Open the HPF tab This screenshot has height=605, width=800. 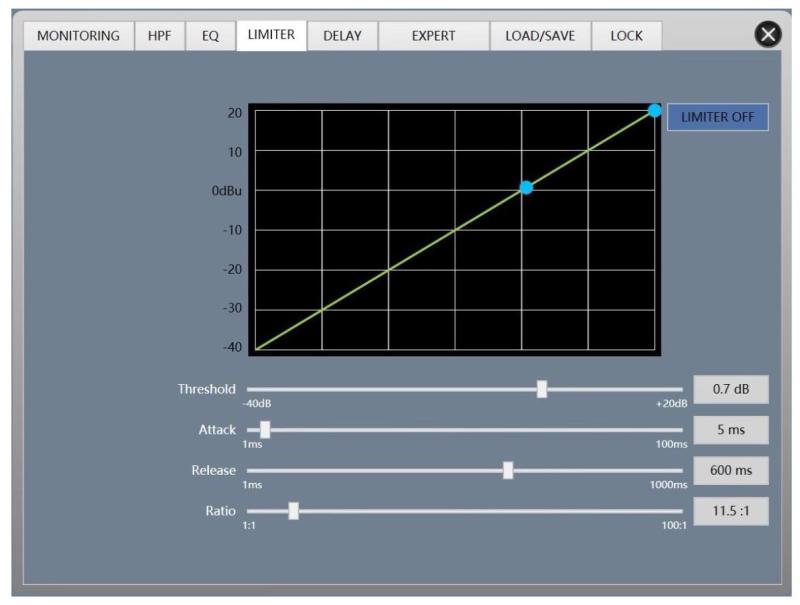[x=159, y=36]
